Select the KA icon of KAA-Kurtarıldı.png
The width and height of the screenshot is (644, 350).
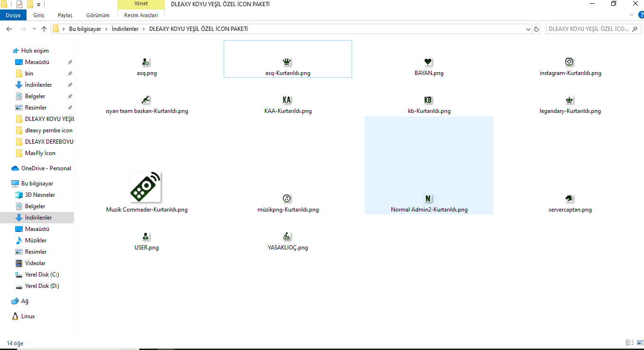[x=287, y=100]
